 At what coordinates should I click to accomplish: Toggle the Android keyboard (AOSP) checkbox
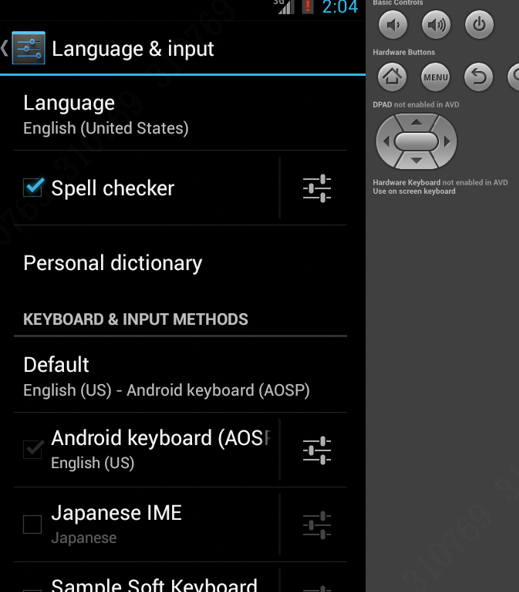coord(33,449)
